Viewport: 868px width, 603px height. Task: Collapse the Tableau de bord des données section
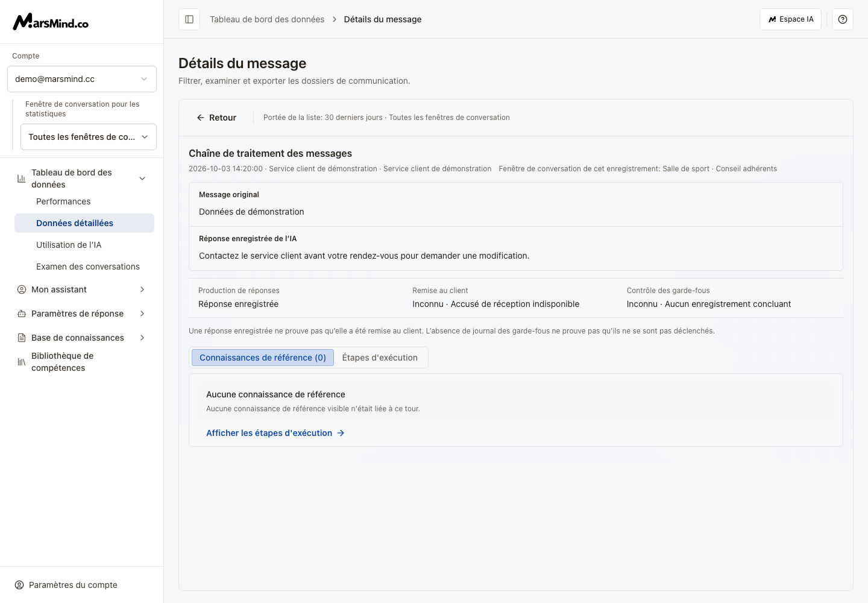(142, 178)
